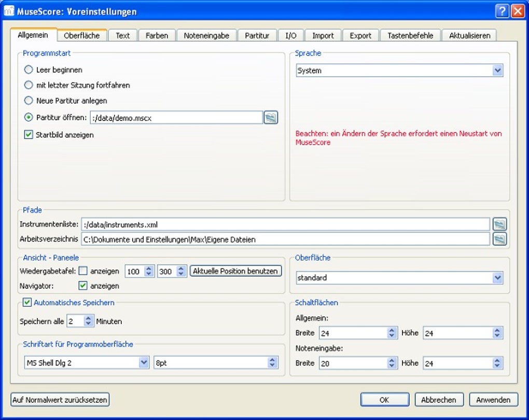Open the Tastenbefehle tab

410,36
